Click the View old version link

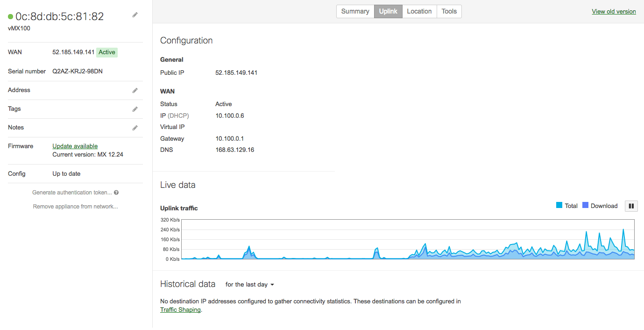[x=614, y=12]
